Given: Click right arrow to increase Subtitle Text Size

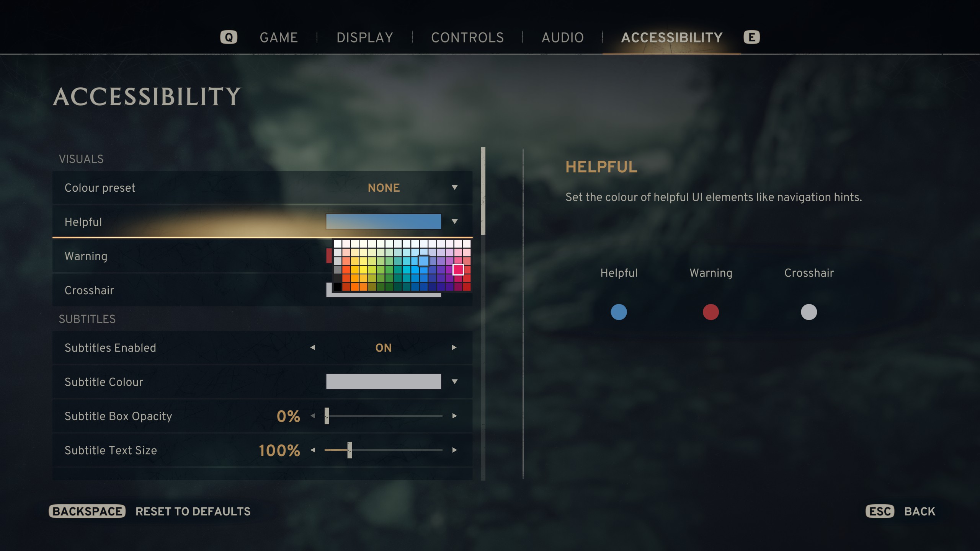Looking at the screenshot, I should click(456, 450).
